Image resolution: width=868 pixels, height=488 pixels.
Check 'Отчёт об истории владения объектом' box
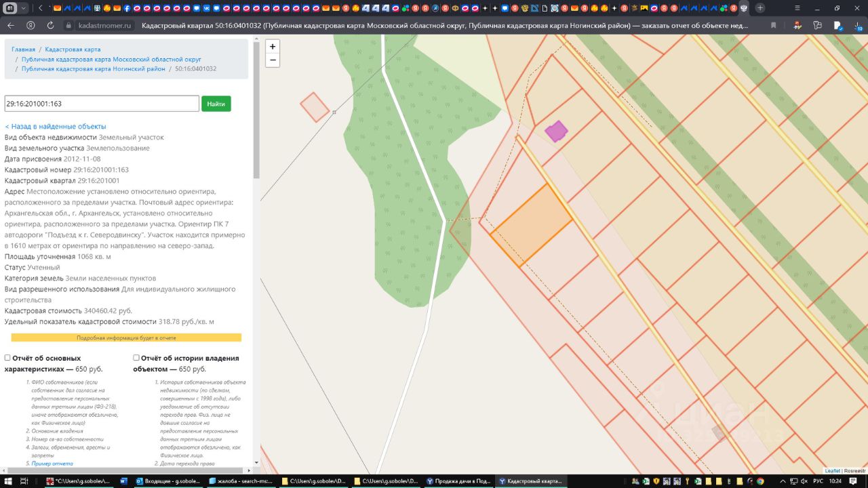[x=136, y=358]
